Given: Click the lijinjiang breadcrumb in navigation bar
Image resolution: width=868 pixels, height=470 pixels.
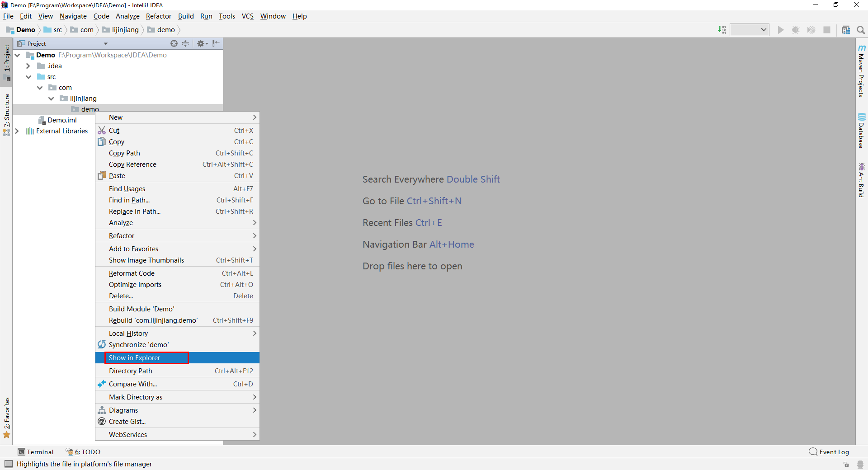Looking at the screenshot, I should tap(120, 30).
